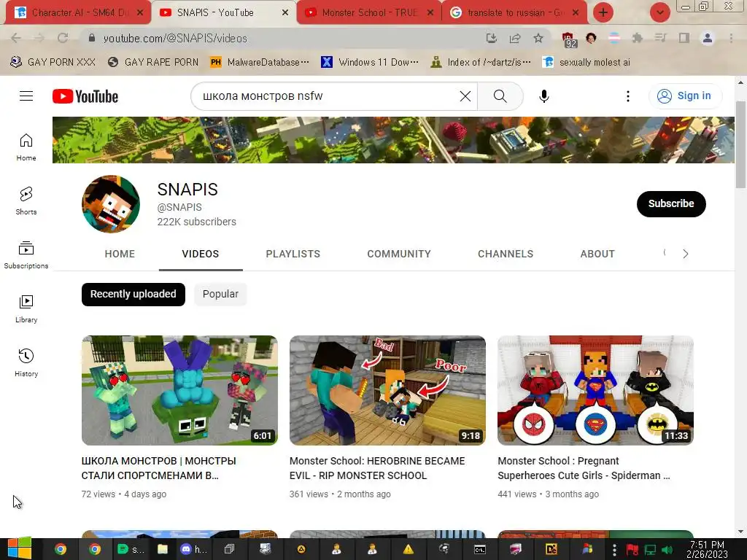Clear the YouTube search query
This screenshot has height=560, width=747.
tap(465, 96)
